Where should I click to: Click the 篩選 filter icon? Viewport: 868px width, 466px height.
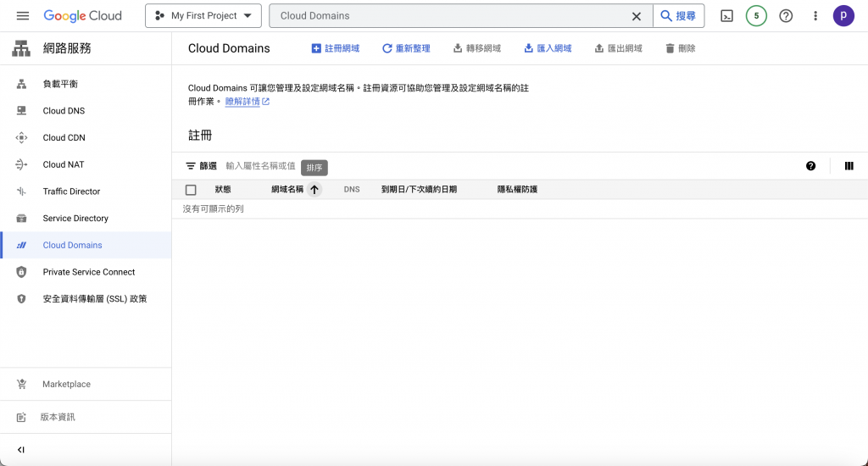[x=191, y=166]
